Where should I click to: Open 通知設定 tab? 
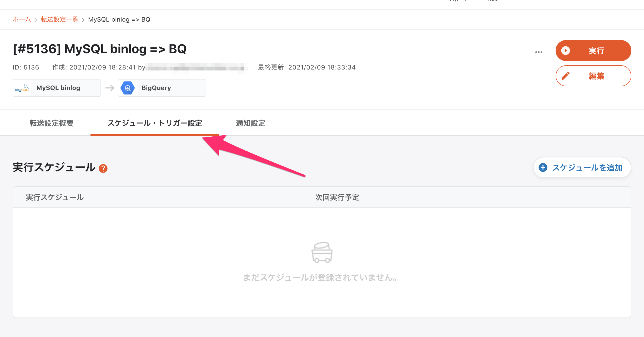(250, 123)
